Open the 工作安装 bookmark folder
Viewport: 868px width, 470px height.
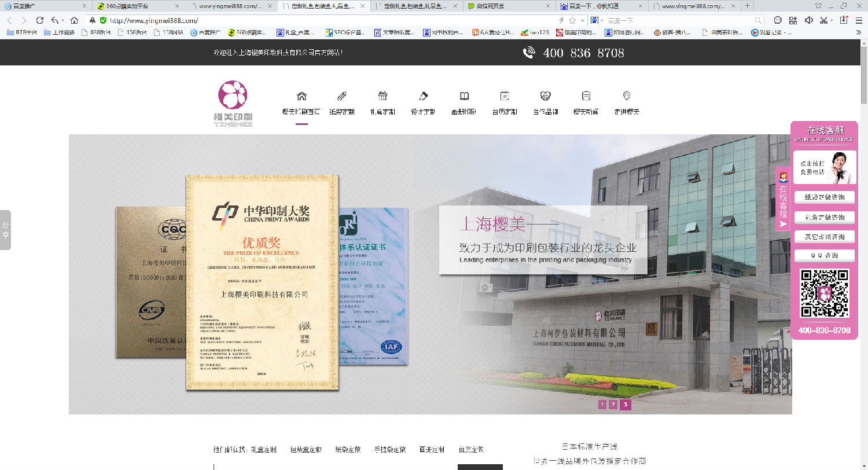point(60,33)
